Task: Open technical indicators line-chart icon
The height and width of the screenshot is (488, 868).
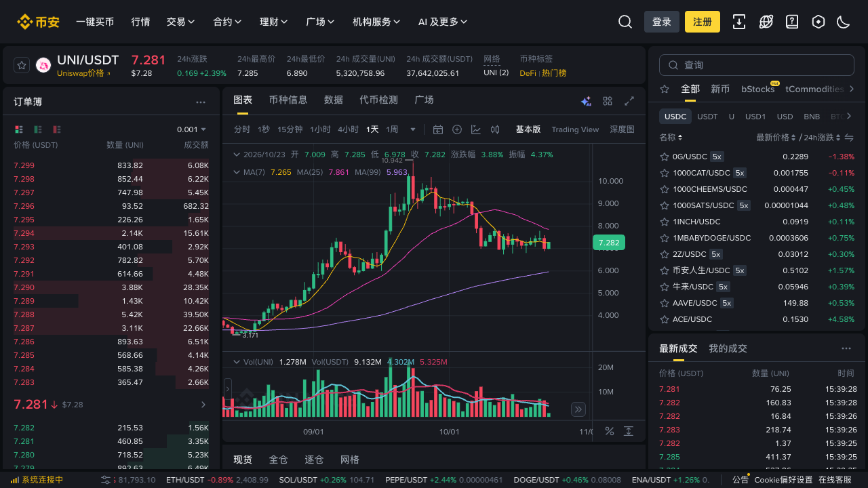Action: (476, 129)
